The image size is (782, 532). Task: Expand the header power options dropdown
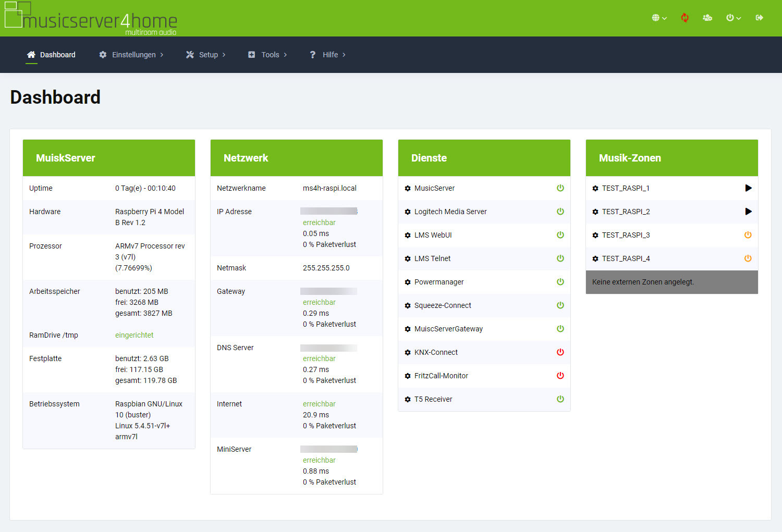pyautogui.click(x=734, y=18)
